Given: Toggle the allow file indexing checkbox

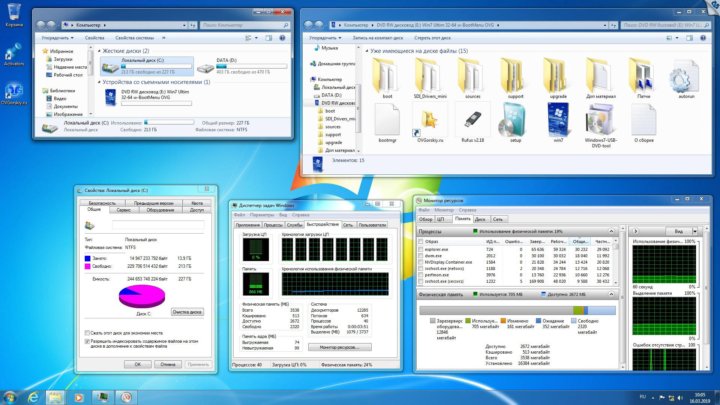Looking at the screenshot, I should (x=87, y=341).
